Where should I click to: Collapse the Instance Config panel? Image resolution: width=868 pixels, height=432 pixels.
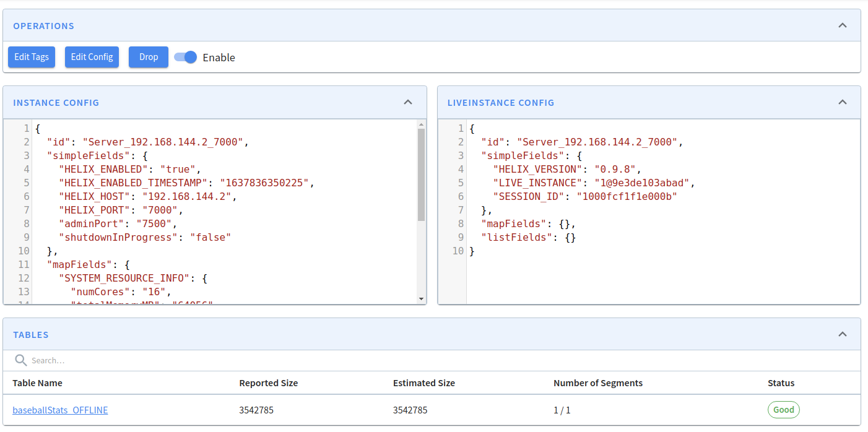click(x=407, y=102)
